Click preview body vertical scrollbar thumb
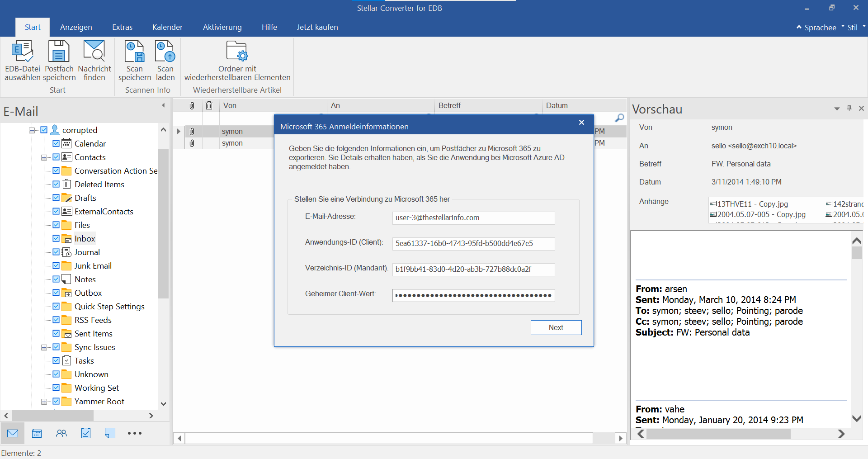 click(x=857, y=252)
